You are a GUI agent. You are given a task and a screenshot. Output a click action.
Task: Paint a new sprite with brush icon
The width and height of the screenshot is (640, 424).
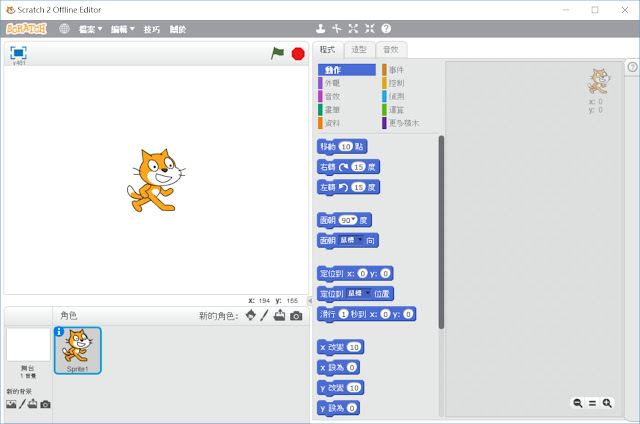264,315
